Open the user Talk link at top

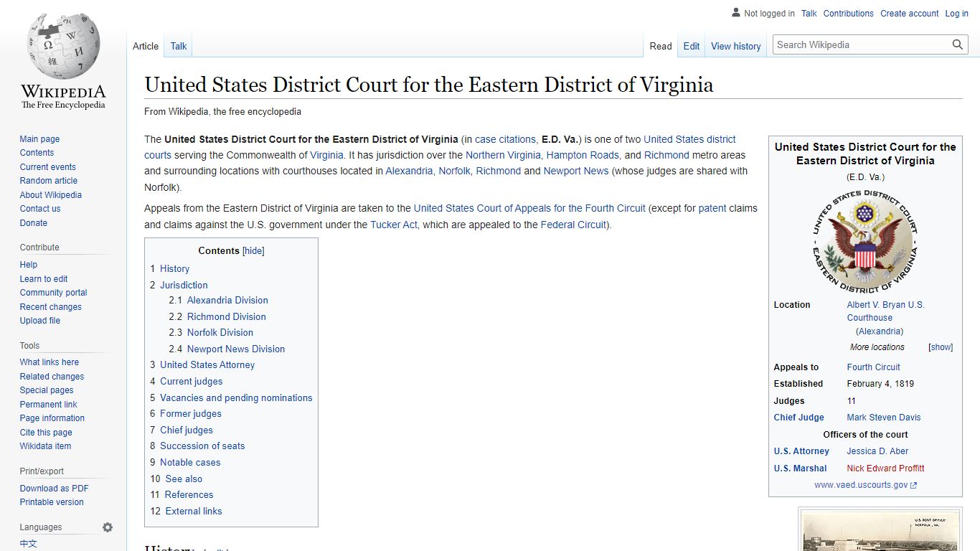point(809,14)
